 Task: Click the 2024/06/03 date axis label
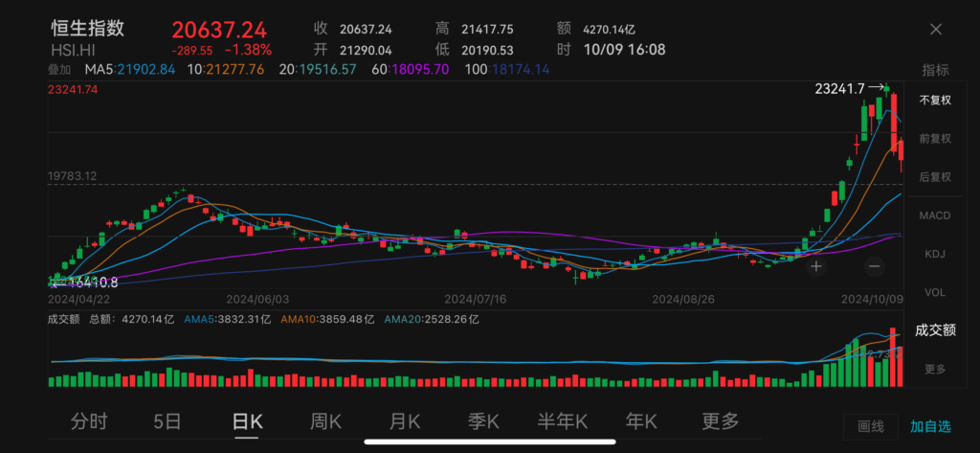pos(257,299)
